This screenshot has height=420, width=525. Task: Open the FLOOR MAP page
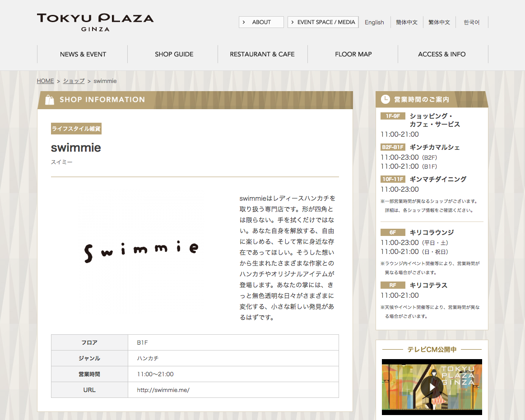[353, 54]
